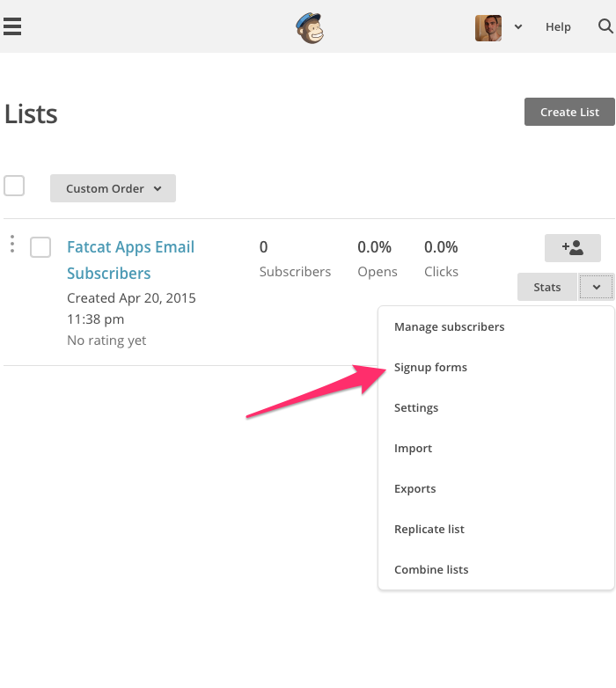Collapse the dropdown arrow next to Stats
This screenshot has height=688, width=616.
click(x=597, y=287)
